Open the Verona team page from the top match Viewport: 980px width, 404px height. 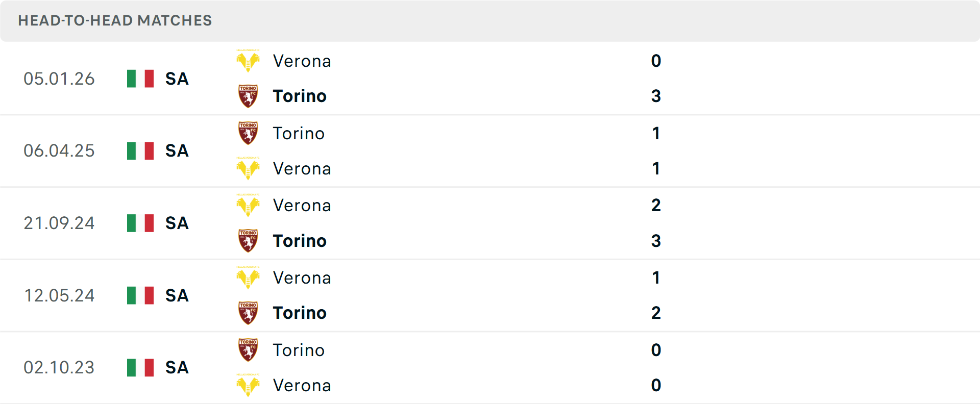tap(302, 61)
